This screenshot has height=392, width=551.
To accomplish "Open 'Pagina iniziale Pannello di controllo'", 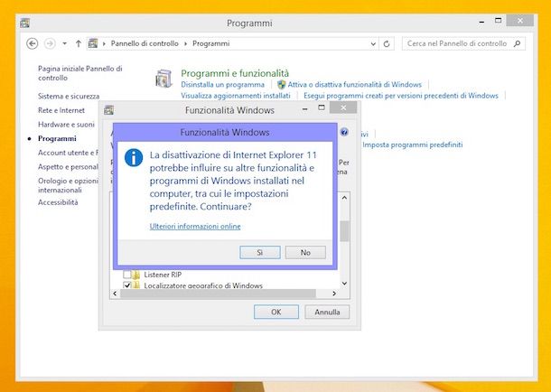I will pos(80,73).
